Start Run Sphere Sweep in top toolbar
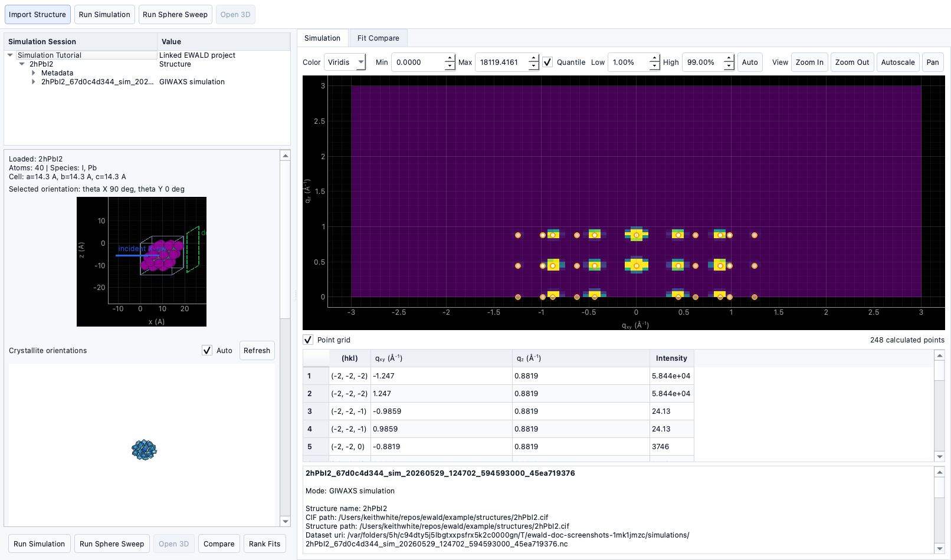The width and height of the screenshot is (951, 560). [x=175, y=15]
